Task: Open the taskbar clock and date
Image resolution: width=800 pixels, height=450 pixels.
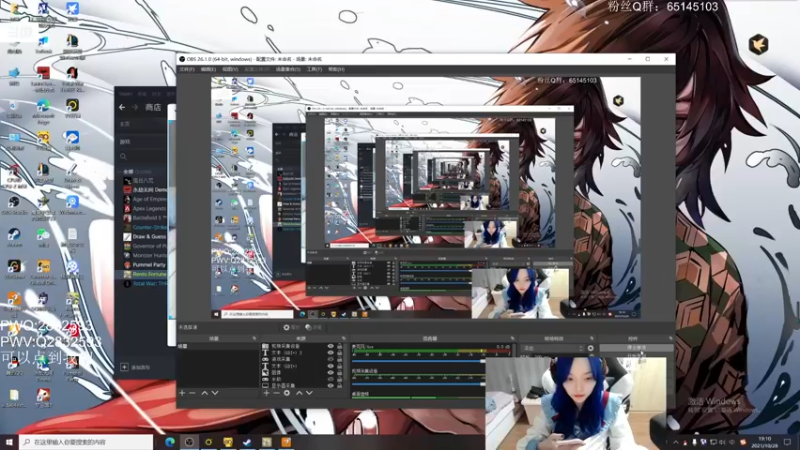Action: coord(764,442)
